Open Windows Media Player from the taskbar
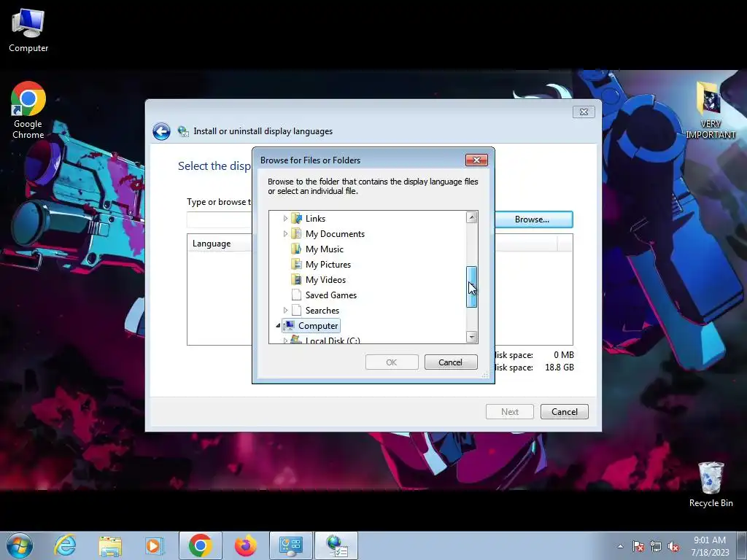 155,545
